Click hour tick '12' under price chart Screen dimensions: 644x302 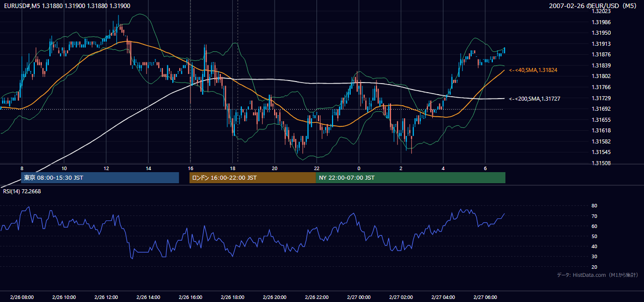(x=106, y=168)
